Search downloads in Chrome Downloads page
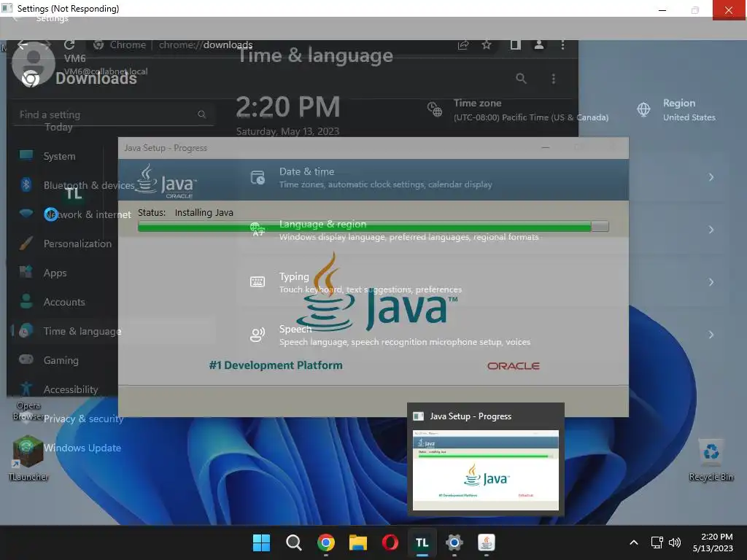 click(x=521, y=79)
